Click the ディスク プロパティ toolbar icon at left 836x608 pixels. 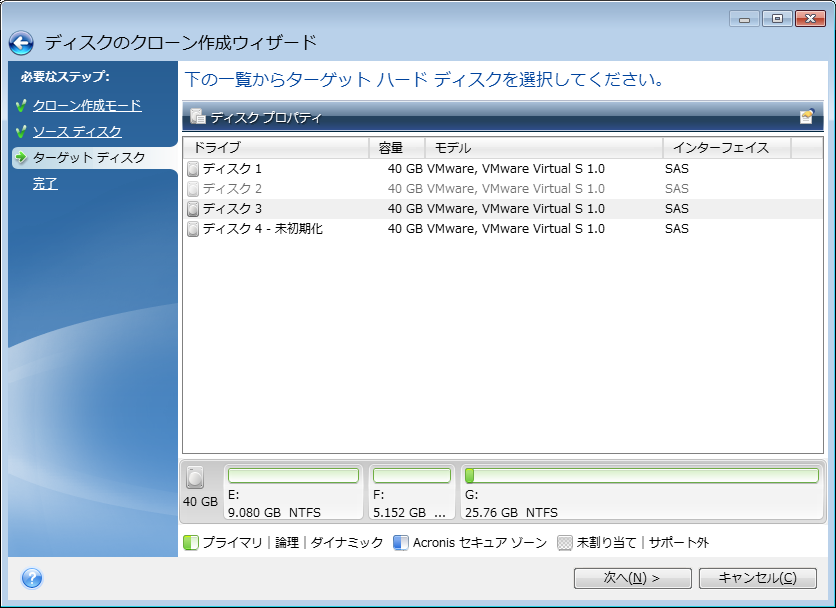point(197,117)
